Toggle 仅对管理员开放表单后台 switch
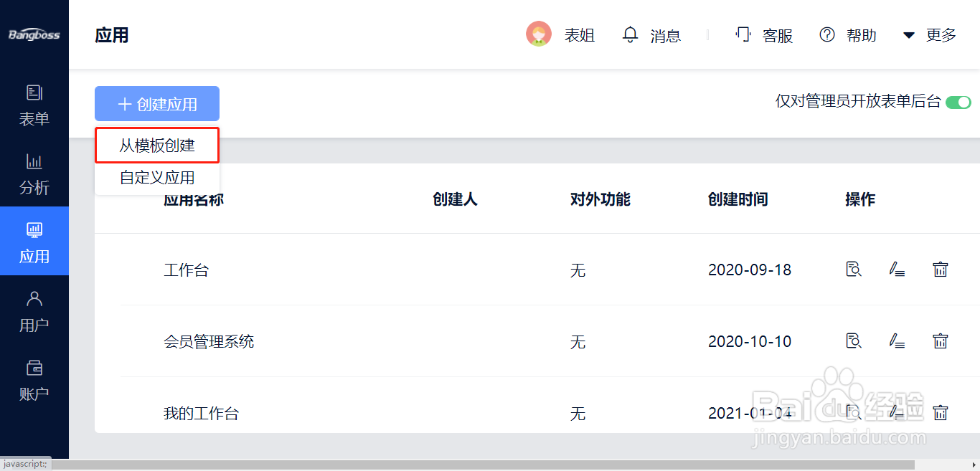Screen dimensions: 980x471 (x=958, y=102)
